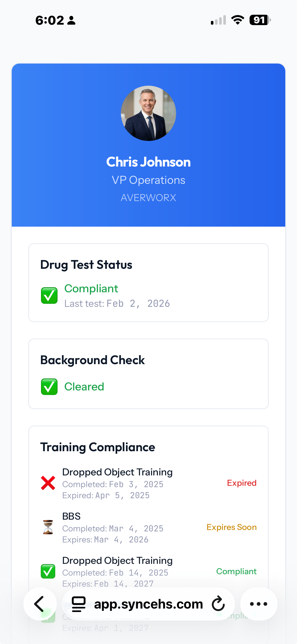297x644 pixels.
Task: Tap the page reader icon in the address bar
Action: (78, 604)
